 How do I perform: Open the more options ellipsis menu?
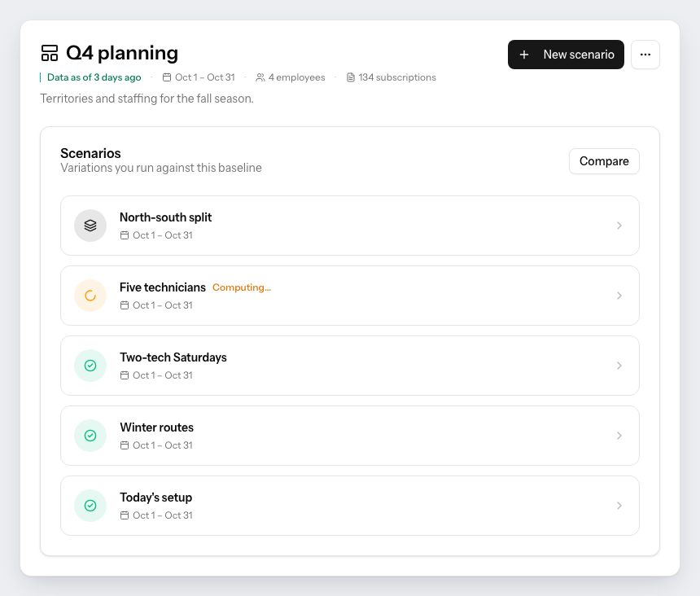tap(645, 55)
